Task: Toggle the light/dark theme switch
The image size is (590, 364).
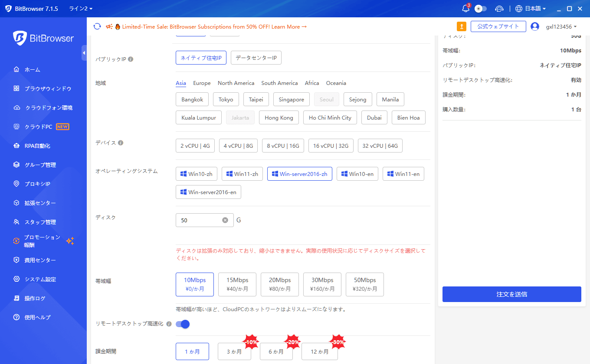Action: point(481,9)
